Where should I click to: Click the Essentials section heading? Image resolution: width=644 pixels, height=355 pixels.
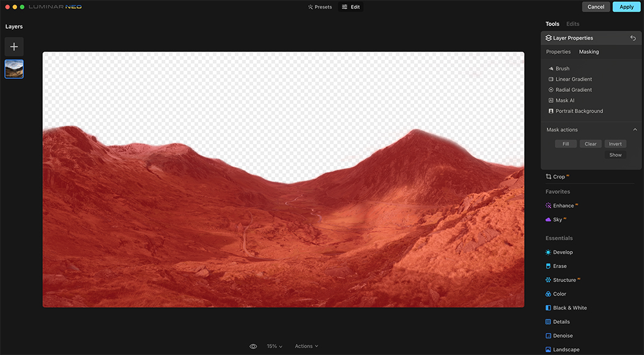(x=559, y=238)
